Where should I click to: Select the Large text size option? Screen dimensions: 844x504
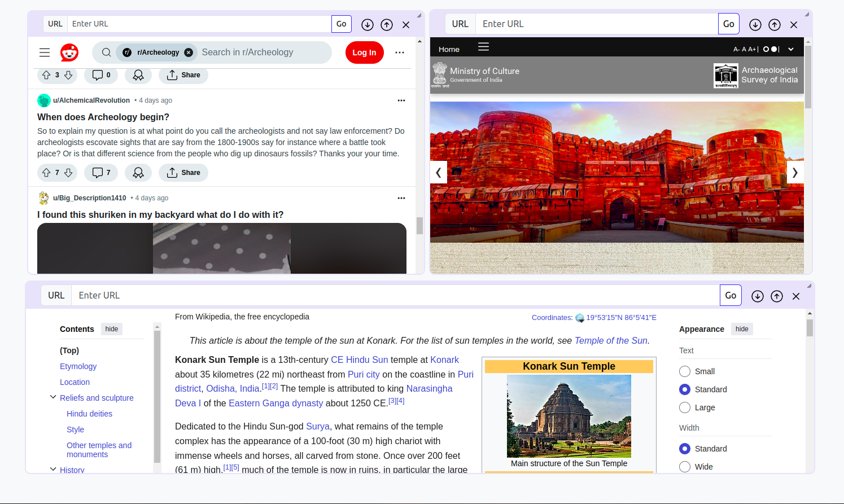(685, 407)
